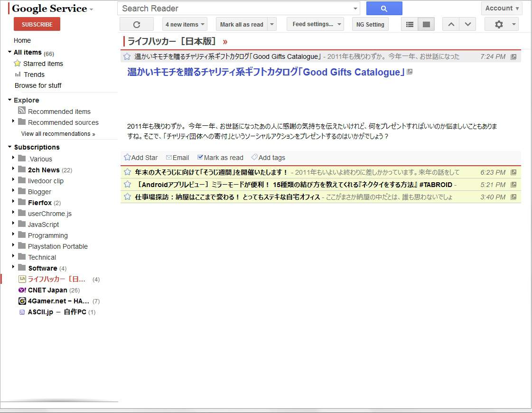
Task: Go to previous item with up arrow
Action: tap(451, 24)
